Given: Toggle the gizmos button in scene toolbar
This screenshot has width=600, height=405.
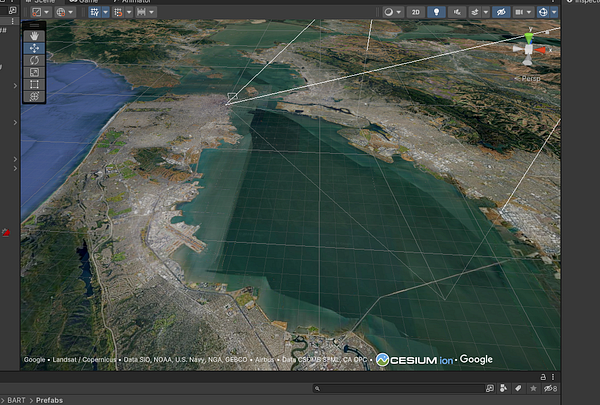Looking at the screenshot, I should click(544, 12).
